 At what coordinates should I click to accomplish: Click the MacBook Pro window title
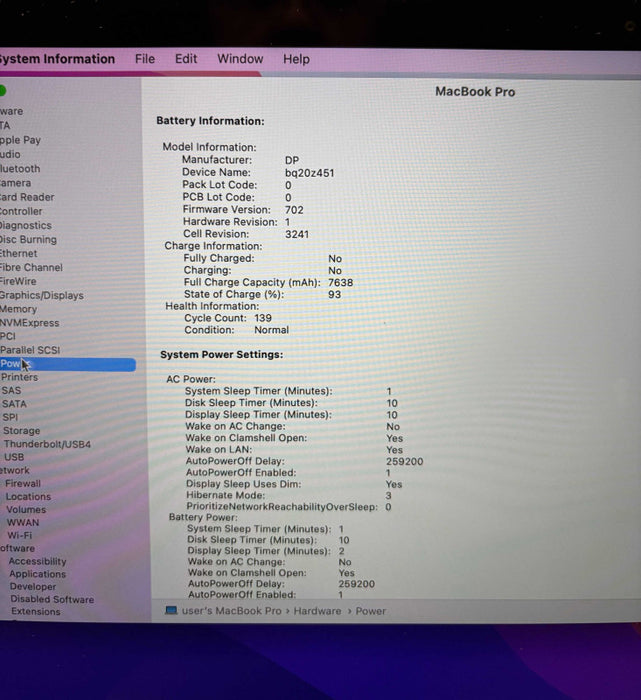point(475,92)
